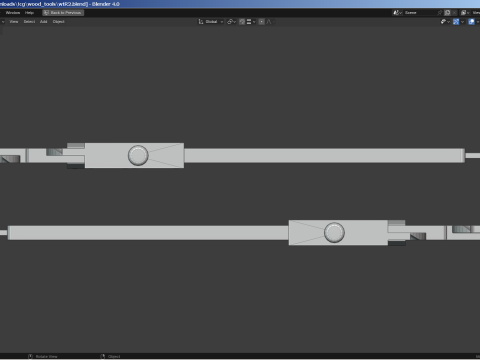This screenshot has width=480, height=360.
Task: Click the Scene name field
Action: 420,13
